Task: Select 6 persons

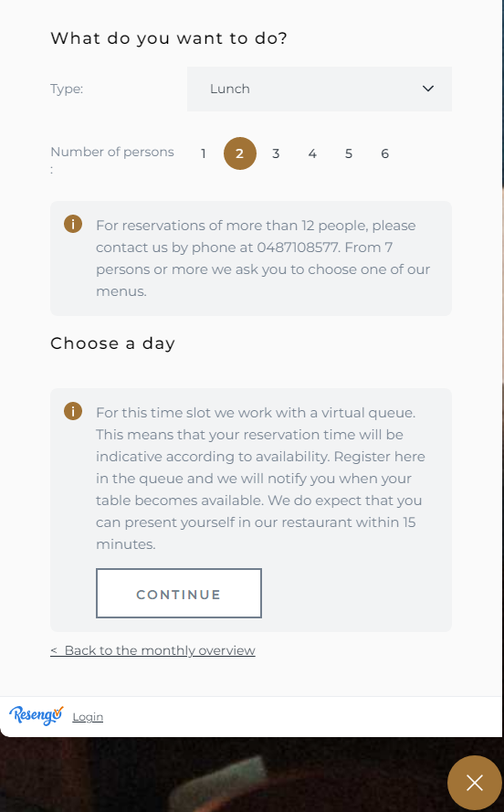Action: [x=384, y=153]
